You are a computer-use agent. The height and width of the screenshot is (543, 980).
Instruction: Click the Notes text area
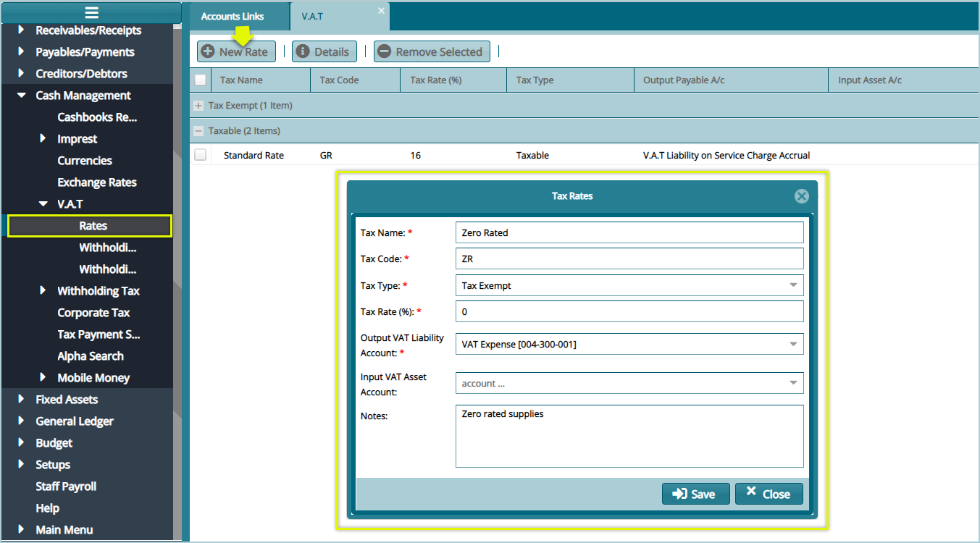pos(629,436)
